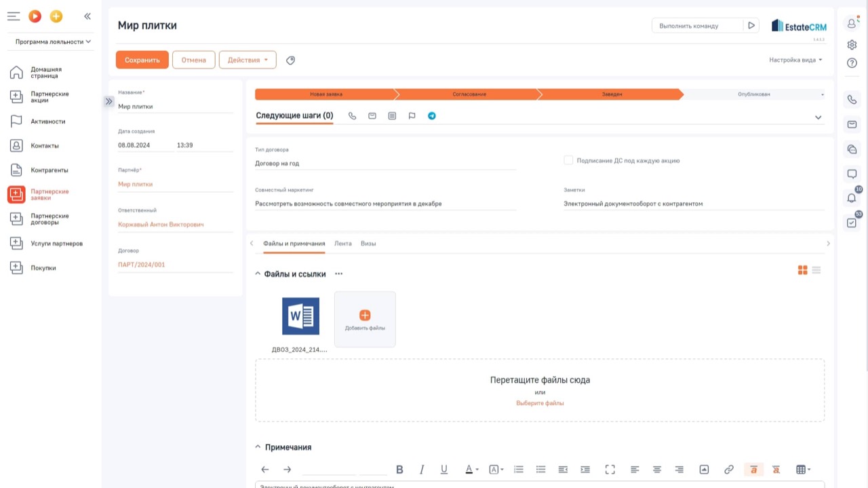Click the Сохранить button
This screenshot has height=488, width=868.
[x=142, y=60]
